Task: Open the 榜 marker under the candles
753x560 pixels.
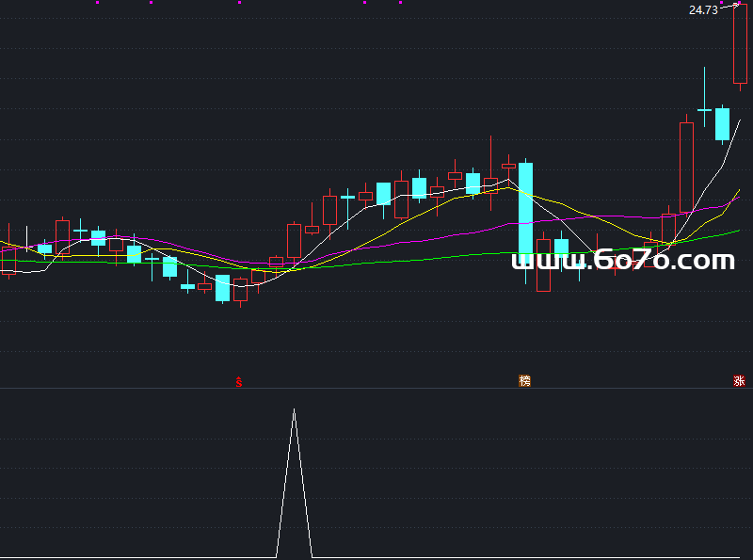Action: pyautogui.click(x=524, y=381)
